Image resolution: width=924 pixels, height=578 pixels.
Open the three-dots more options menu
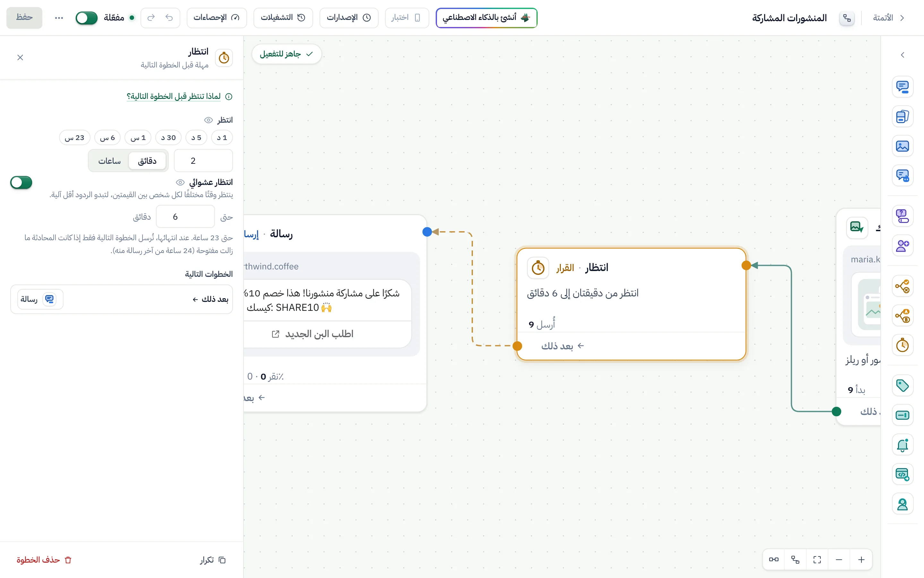coord(59,18)
